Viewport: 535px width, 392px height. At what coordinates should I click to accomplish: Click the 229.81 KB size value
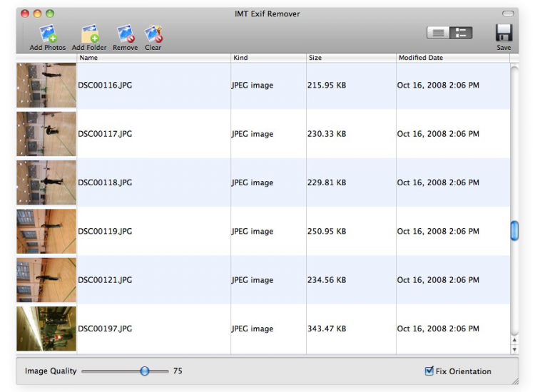tap(327, 182)
